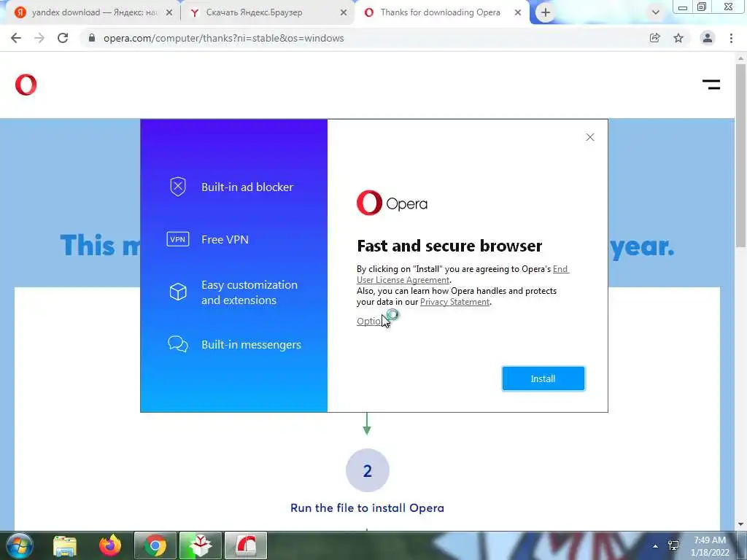Viewport: 747px width, 560px height.
Task: Close the Opera installer dialog
Action: click(589, 137)
